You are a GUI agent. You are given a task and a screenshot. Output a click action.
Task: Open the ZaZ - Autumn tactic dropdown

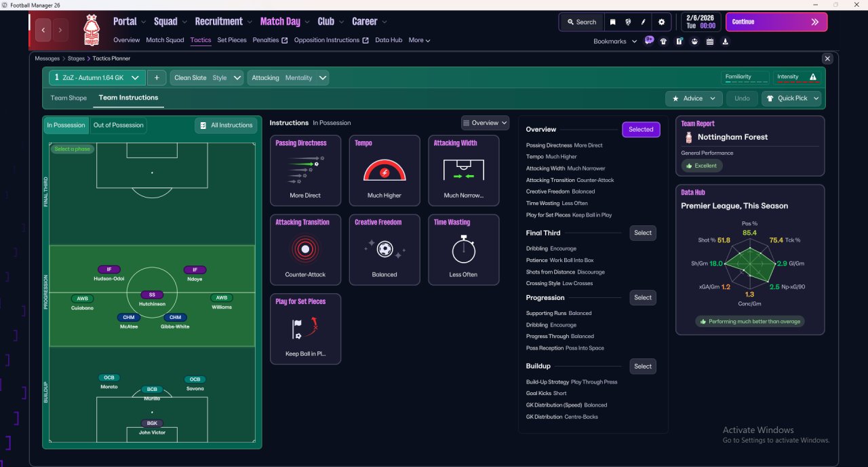(x=96, y=77)
